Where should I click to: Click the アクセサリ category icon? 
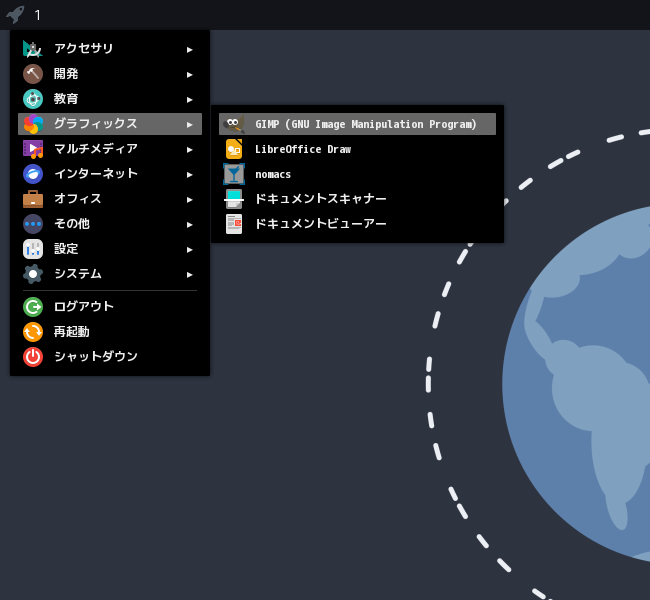tap(33, 49)
